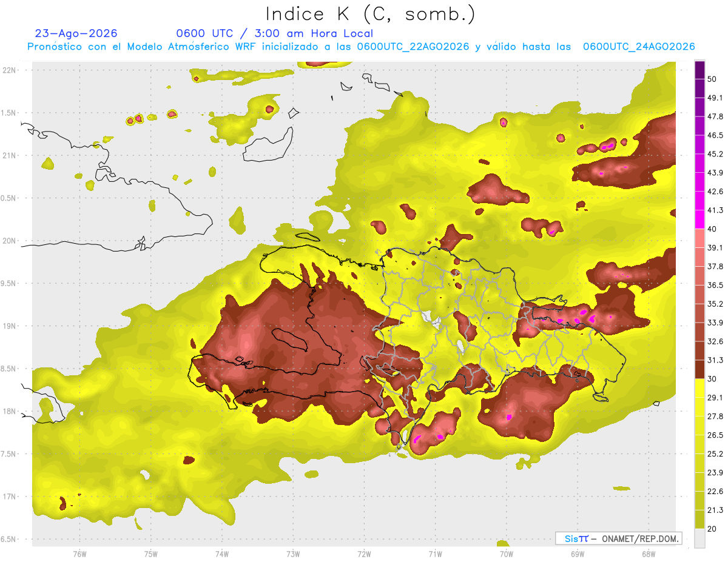The height and width of the screenshot is (562, 728).
Task: Click the colorbar value '29.1'
Action: (715, 398)
